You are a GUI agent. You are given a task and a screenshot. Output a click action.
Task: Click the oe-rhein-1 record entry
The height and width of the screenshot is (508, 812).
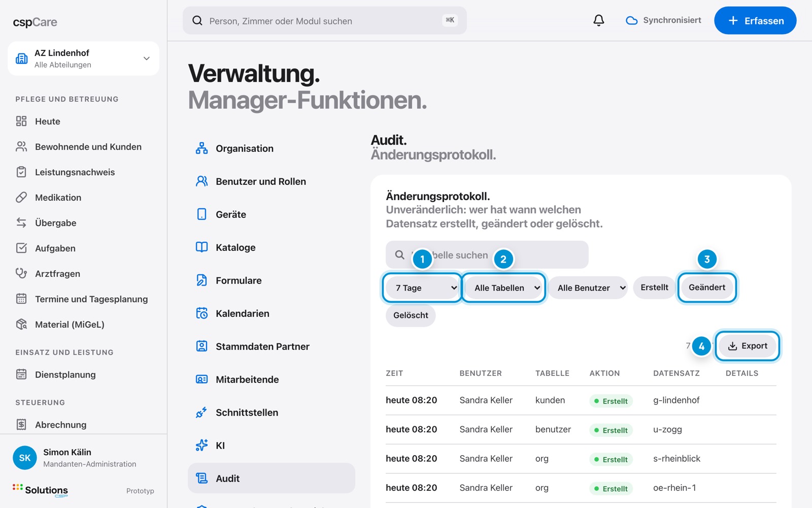(674, 488)
